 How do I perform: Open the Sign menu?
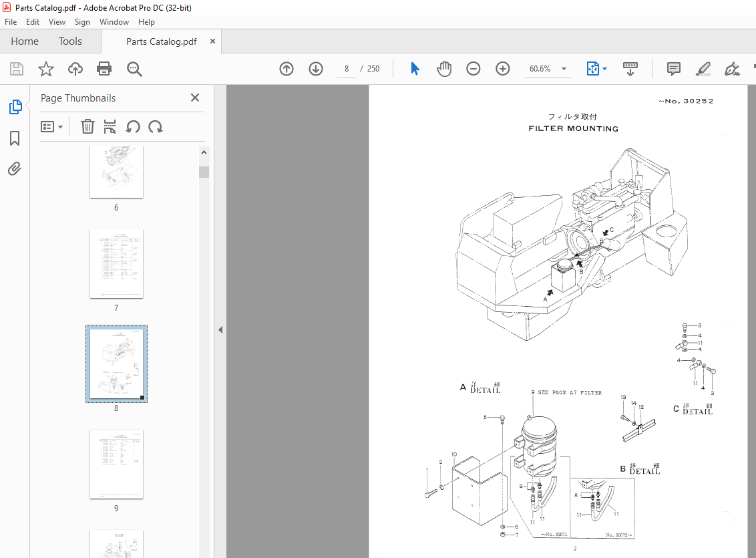(x=82, y=22)
